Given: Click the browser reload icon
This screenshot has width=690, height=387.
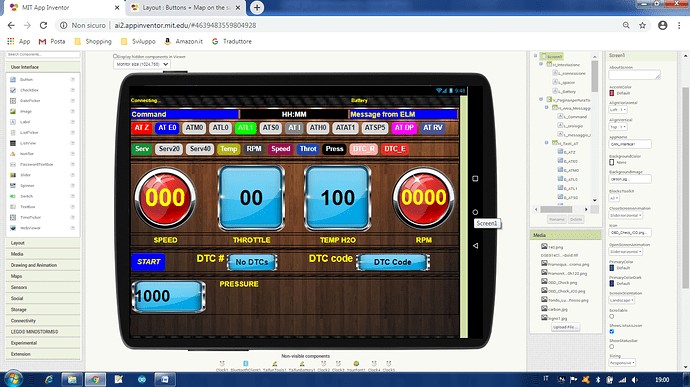Looking at the screenshot, I should [x=43, y=26].
